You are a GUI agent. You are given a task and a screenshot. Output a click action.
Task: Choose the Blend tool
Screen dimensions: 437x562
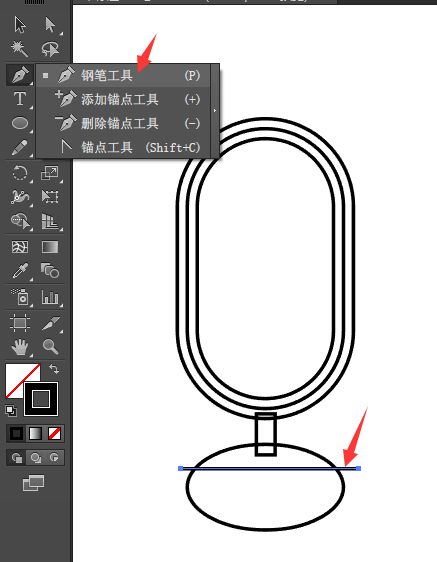pyautogui.click(x=50, y=270)
